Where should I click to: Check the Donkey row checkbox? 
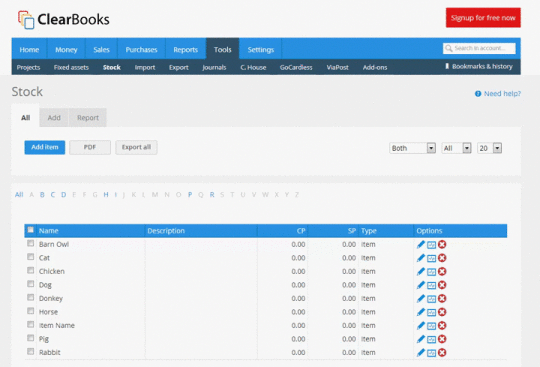point(31,297)
